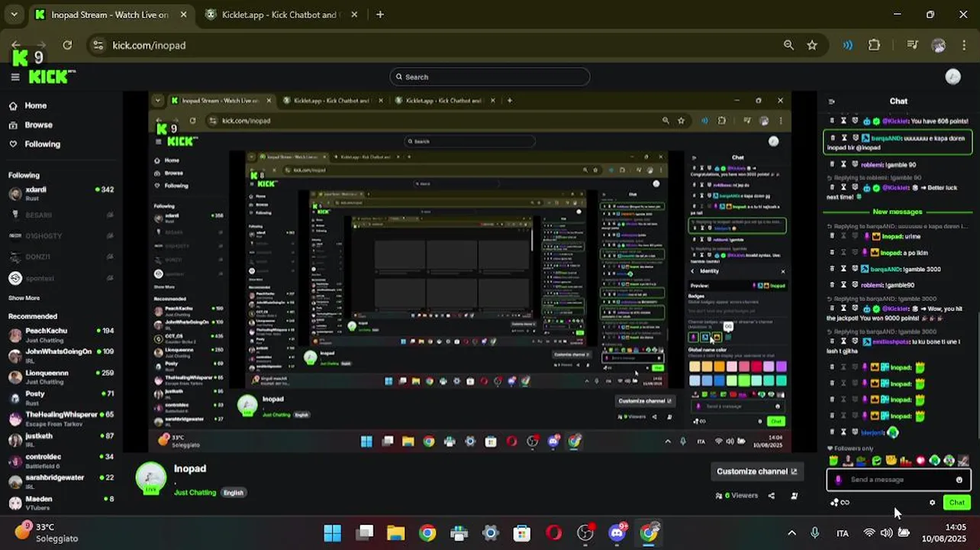Ban roblemi via shield icon on '!gamble90'
The image size is (980, 550).
pyautogui.click(x=855, y=285)
